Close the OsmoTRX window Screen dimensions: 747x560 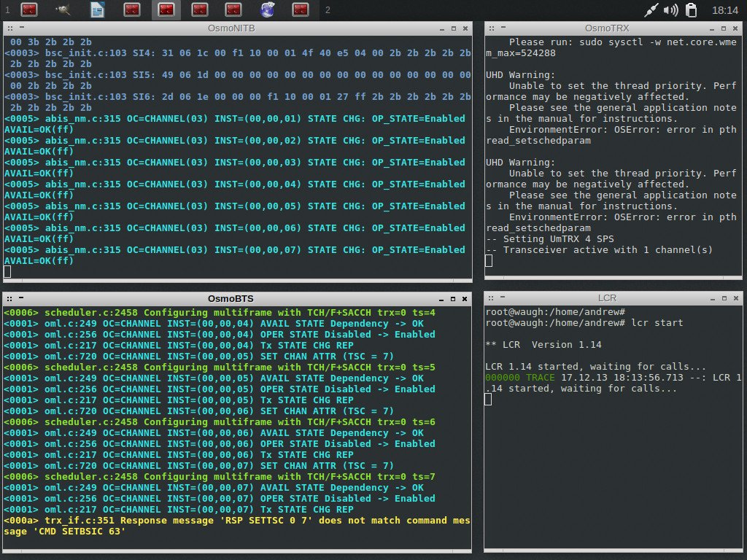(735, 28)
